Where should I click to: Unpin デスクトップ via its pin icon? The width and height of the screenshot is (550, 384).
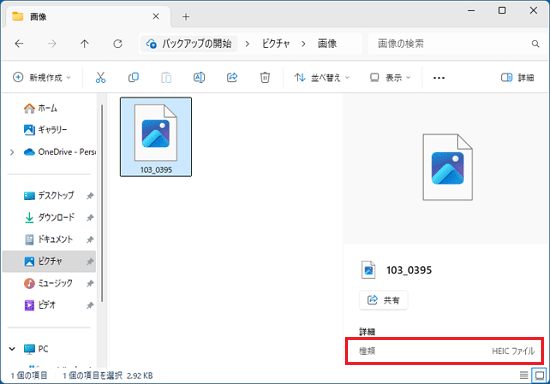pos(90,196)
